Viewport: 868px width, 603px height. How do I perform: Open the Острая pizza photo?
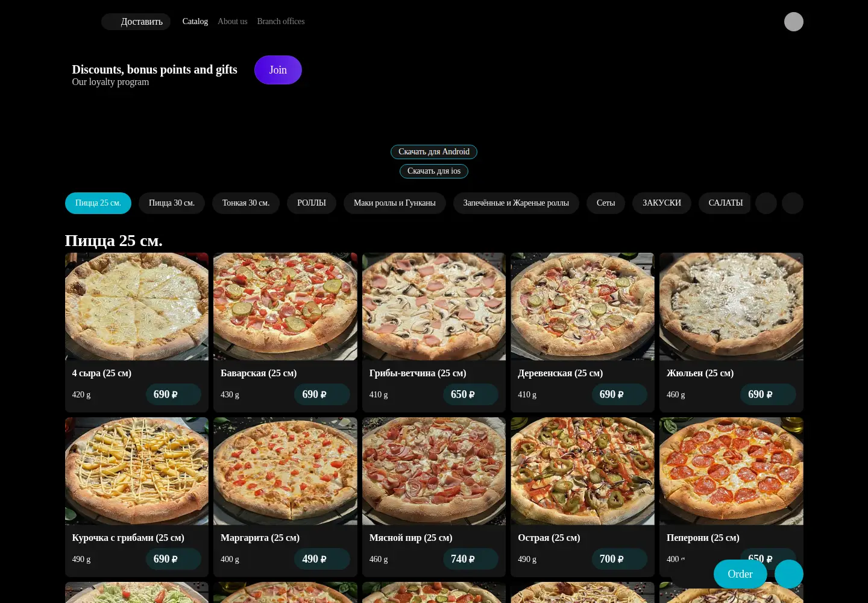(582, 471)
